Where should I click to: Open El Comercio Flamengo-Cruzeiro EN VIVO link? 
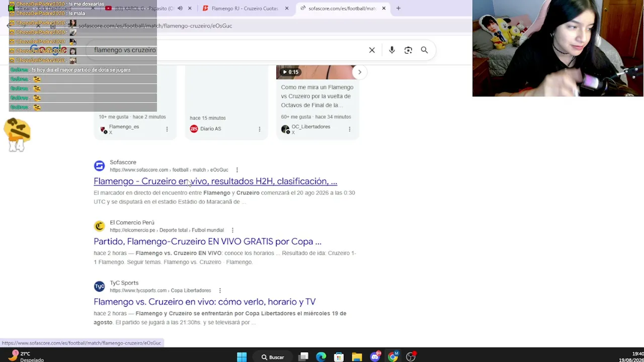[x=207, y=241]
